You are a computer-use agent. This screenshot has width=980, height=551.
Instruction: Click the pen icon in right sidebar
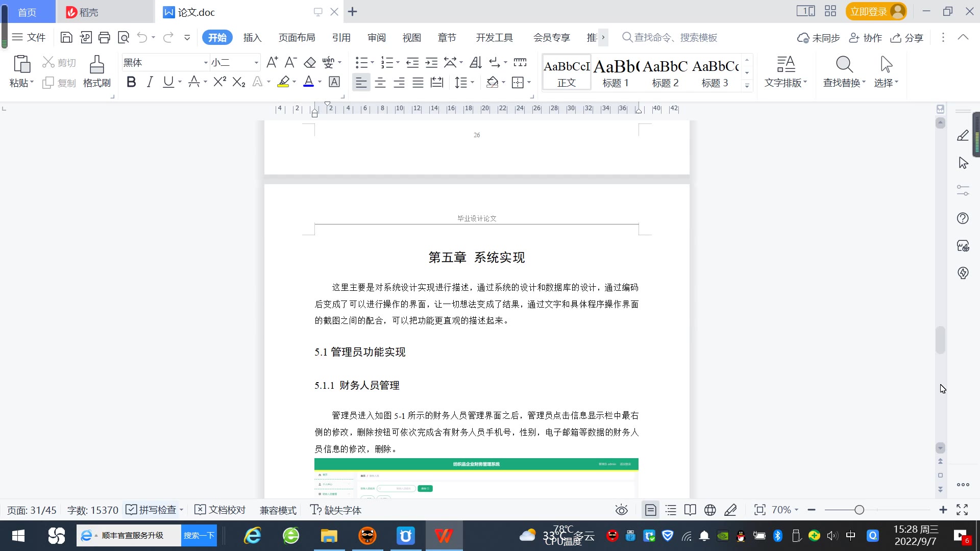[x=963, y=135]
